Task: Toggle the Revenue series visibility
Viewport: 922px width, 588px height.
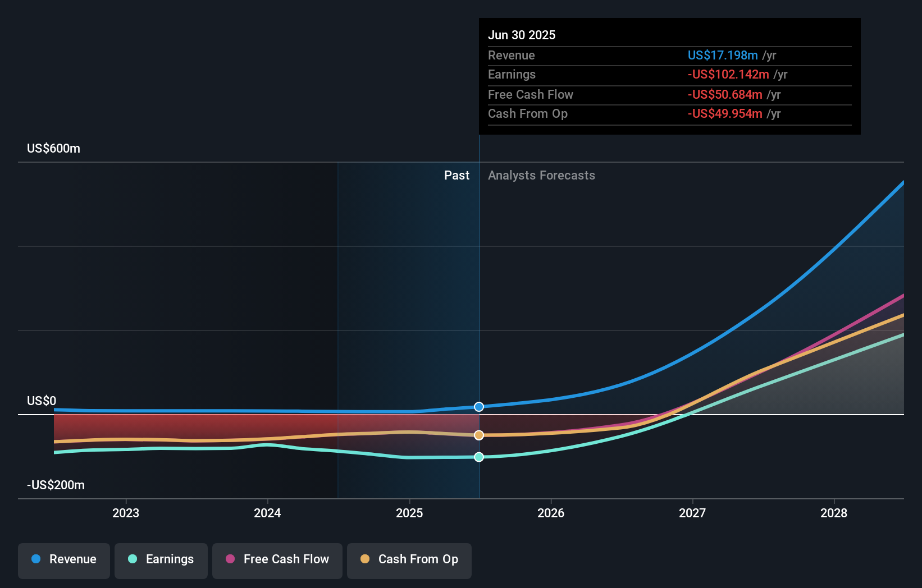Action: click(63, 559)
